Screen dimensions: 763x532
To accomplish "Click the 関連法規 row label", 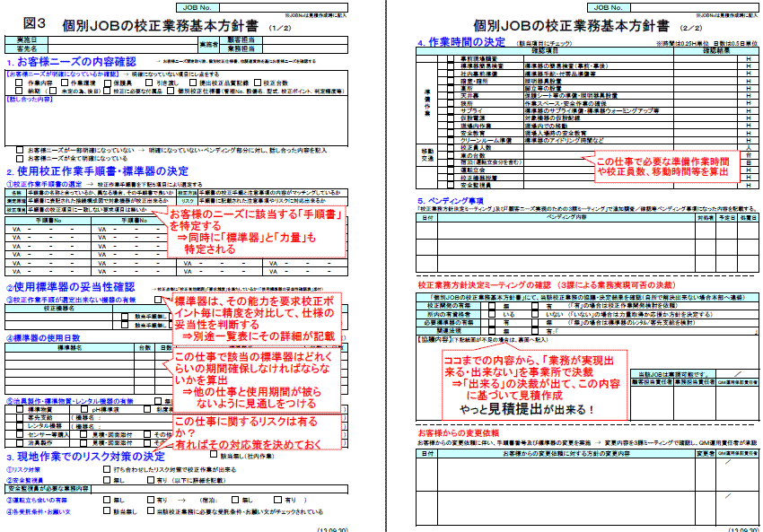I will click(x=448, y=331).
